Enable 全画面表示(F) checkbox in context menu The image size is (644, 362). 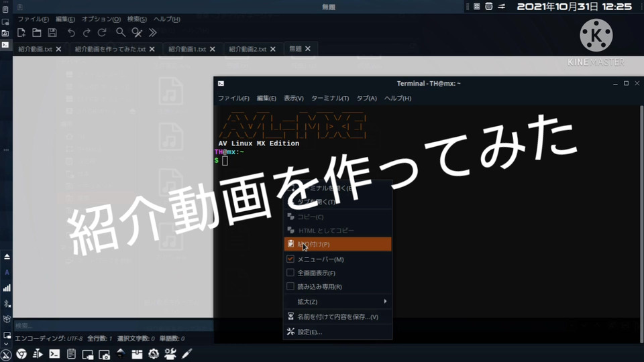click(x=290, y=273)
